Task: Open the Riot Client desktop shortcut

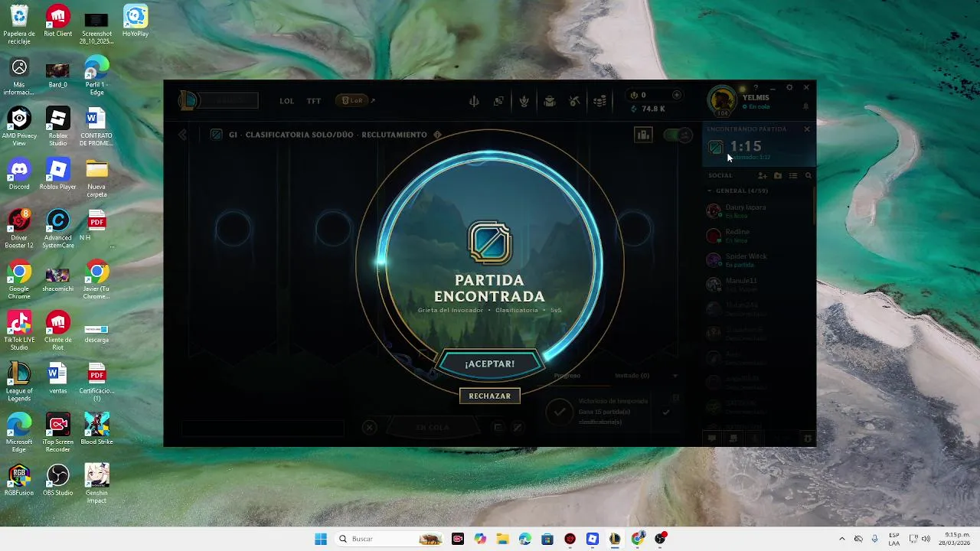Action: coord(57,21)
